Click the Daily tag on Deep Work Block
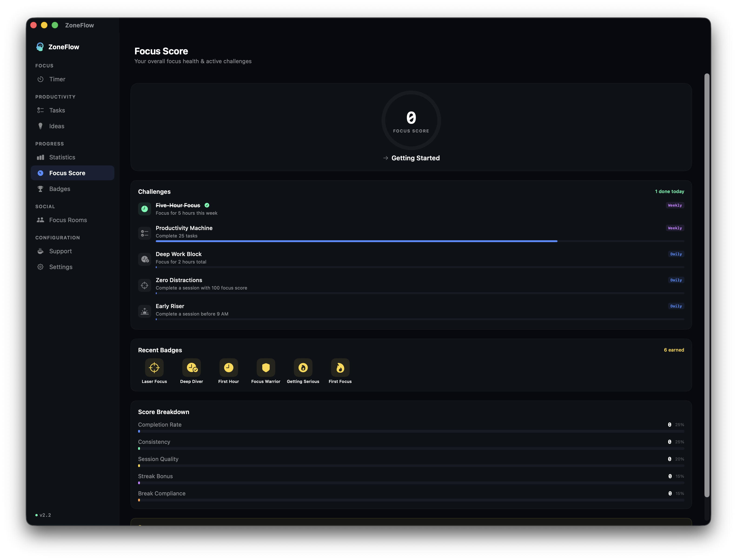 676,254
